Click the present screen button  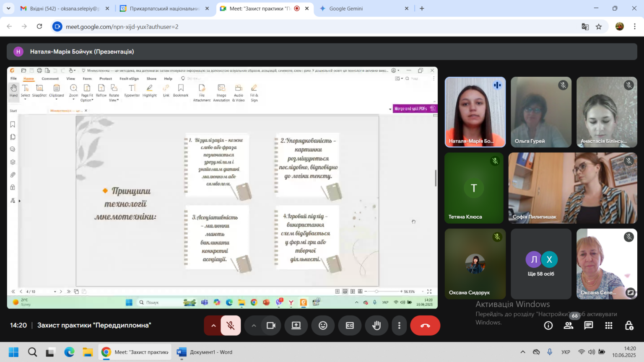point(296,326)
